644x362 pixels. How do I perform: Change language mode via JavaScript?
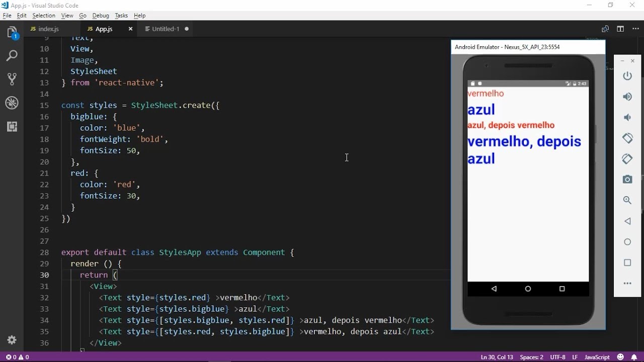[x=597, y=357]
